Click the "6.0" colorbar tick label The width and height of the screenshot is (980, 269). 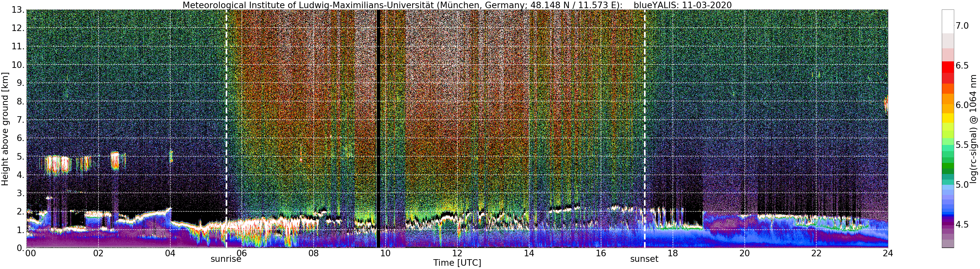962,105
